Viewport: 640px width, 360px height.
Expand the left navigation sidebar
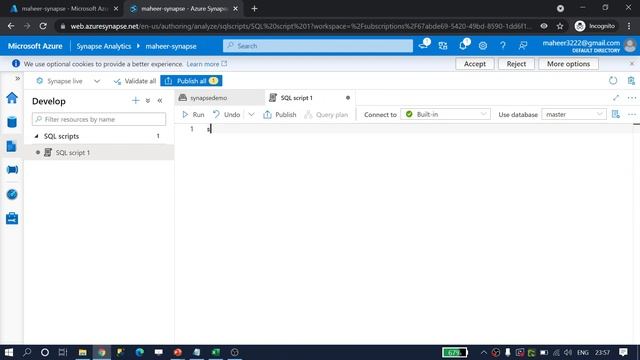(x=17, y=78)
